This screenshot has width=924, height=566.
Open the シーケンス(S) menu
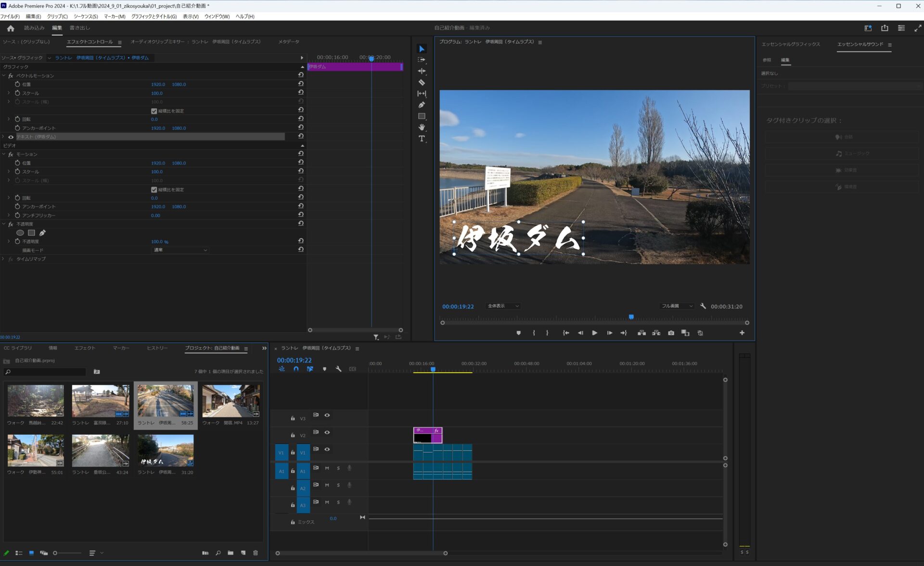86,16
